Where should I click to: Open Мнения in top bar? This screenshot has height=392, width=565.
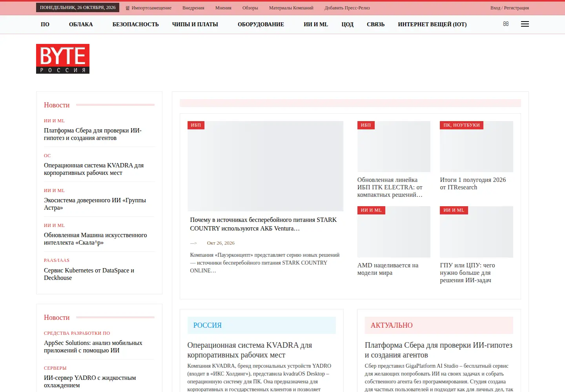point(223,8)
